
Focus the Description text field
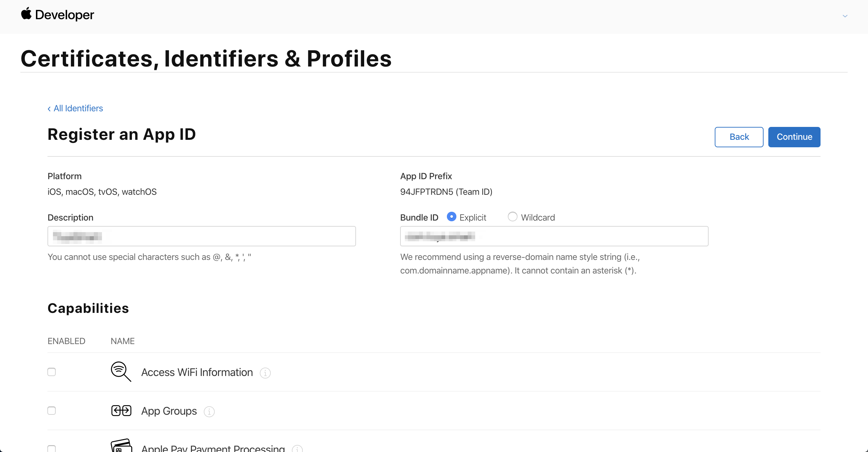[x=201, y=236]
